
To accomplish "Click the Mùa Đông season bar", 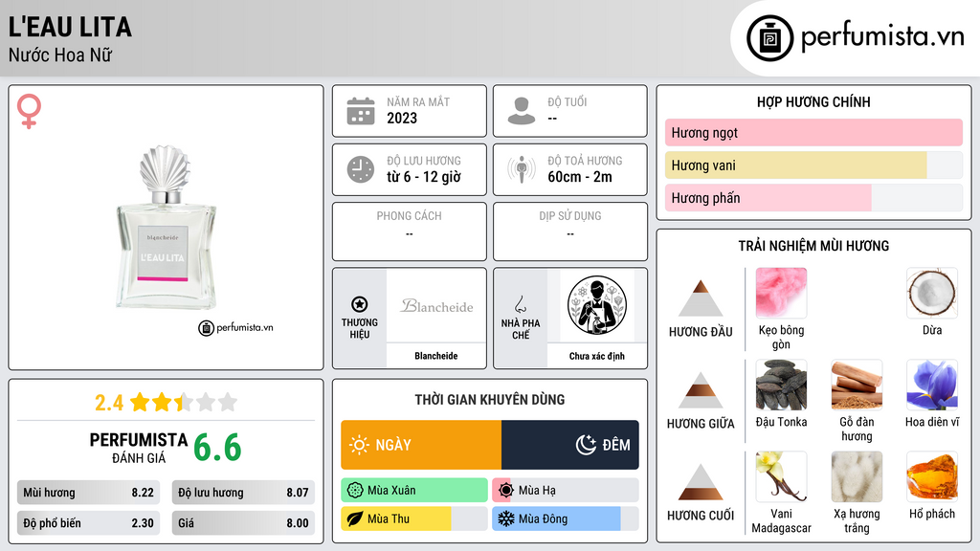I will coord(565,518).
